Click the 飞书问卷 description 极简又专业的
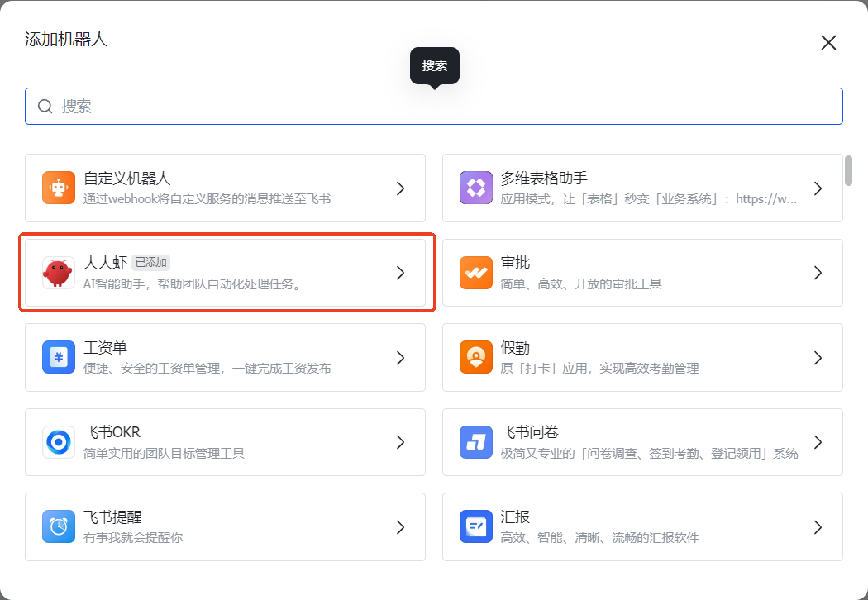This screenshot has width=868, height=600. pos(649,454)
